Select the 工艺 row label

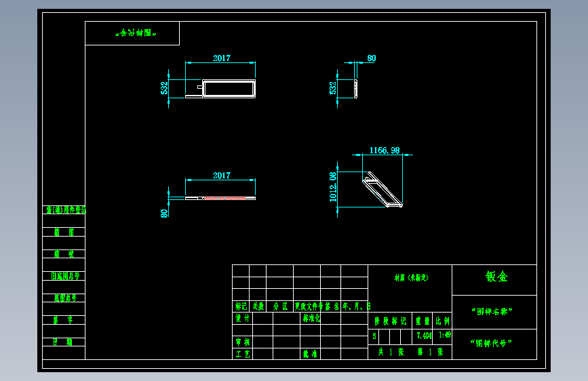243,354
